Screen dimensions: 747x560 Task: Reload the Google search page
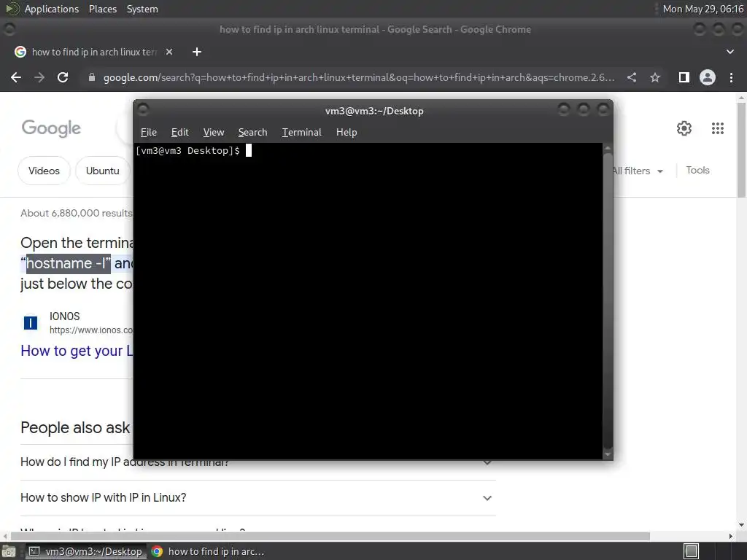tap(63, 77)
